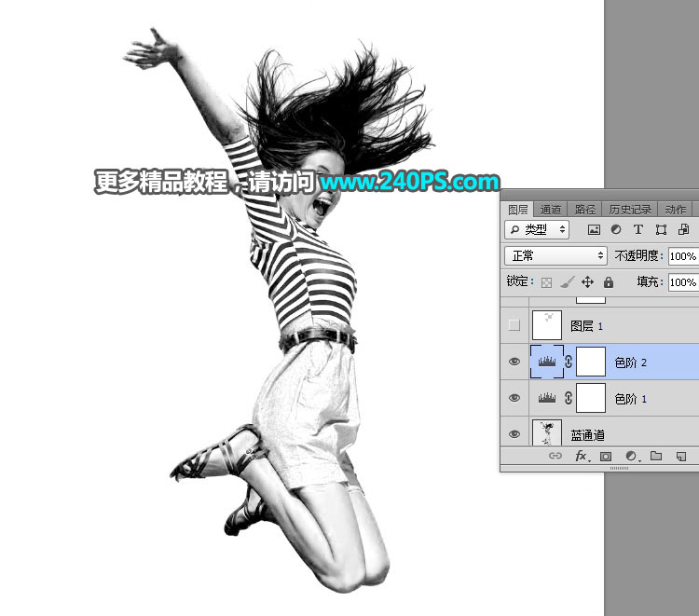Select 图层 1 layer thumbnail
This screenshot has width=699, height=616.
coord(547,325)
